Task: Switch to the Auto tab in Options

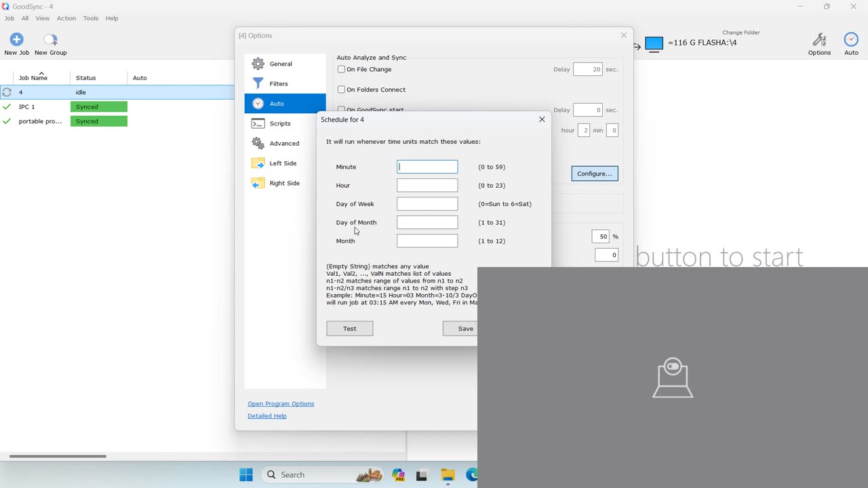Action: pyautogui.click(x=285, y=104)
